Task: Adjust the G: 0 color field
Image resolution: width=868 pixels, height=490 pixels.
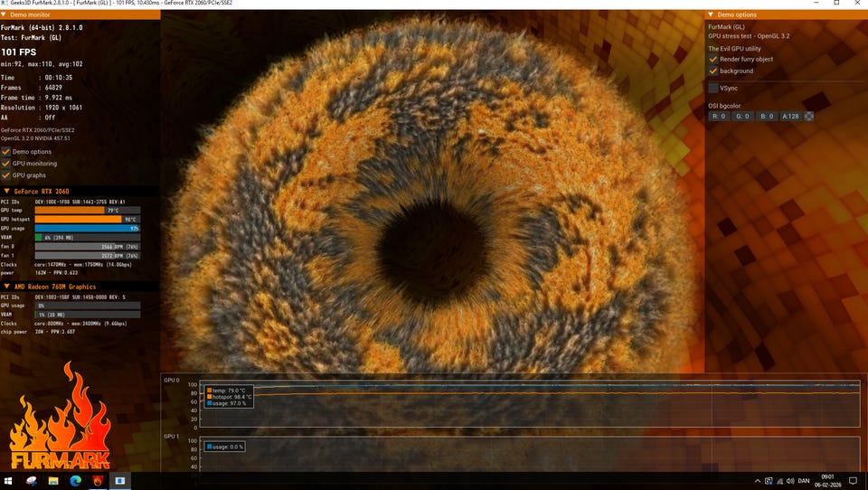Action: (x=742, y=117)
